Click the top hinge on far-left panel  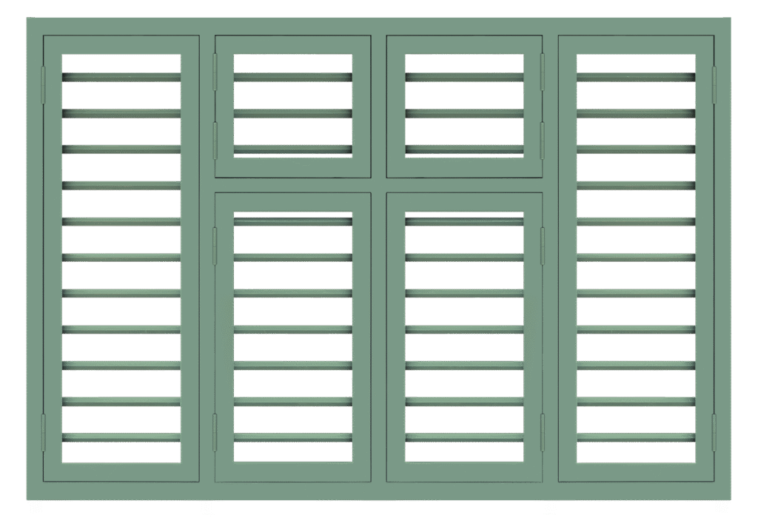43,84
